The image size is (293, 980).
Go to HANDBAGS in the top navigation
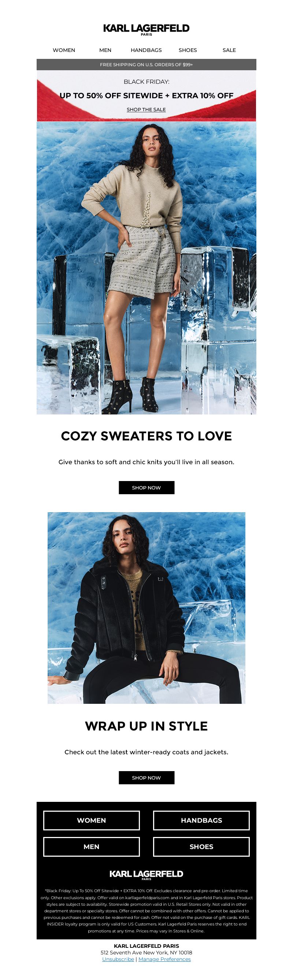(x=146, y=50)
